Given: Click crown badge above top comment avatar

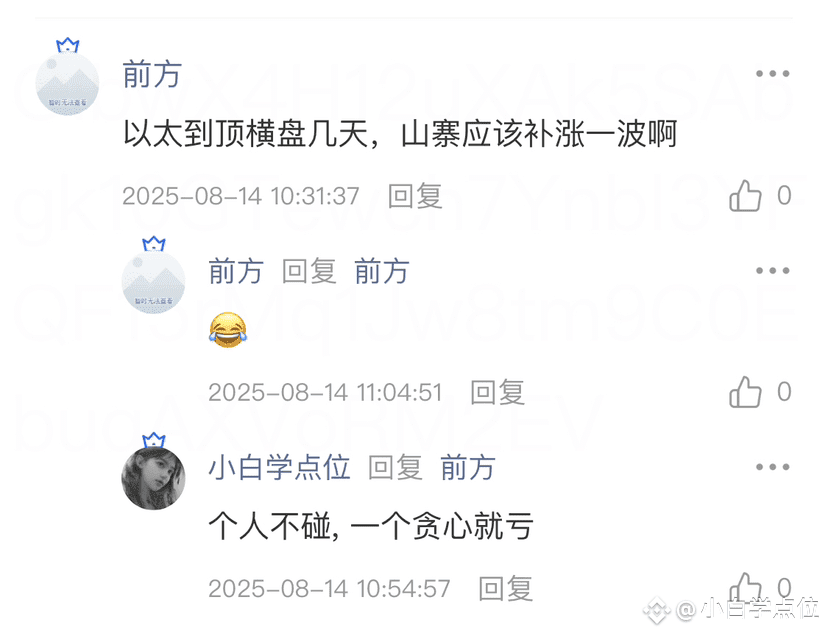Looking at the screenshot, I should click(x=68, y=45).
